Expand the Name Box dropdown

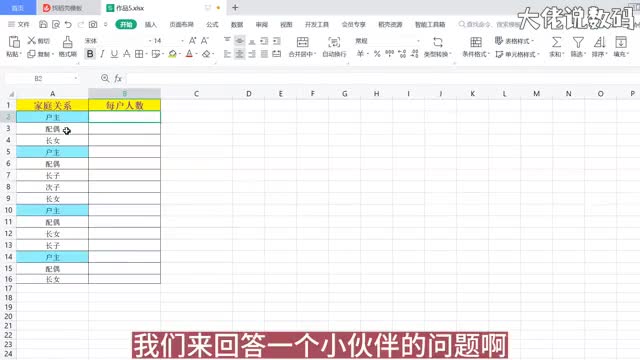point(76,78)
